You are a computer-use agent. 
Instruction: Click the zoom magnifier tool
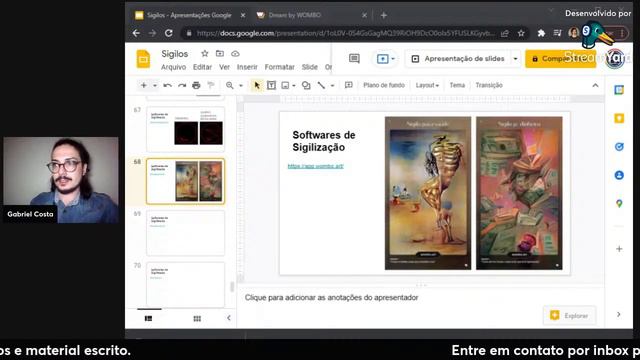230,85
